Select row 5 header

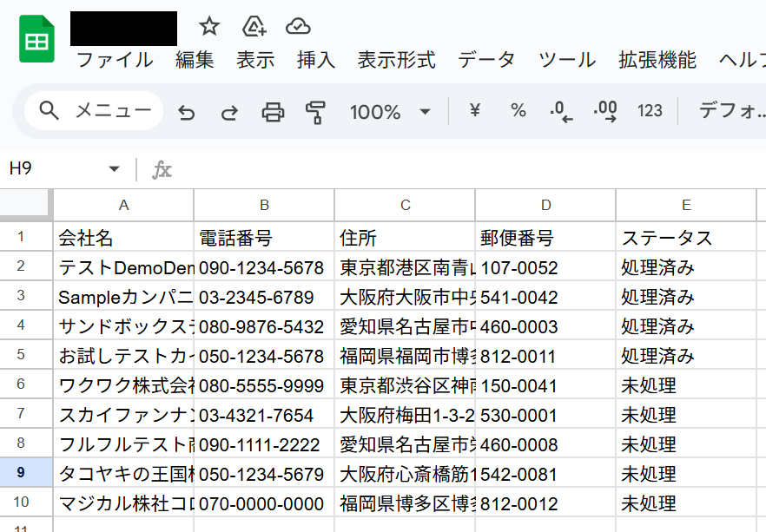[26, 354]
